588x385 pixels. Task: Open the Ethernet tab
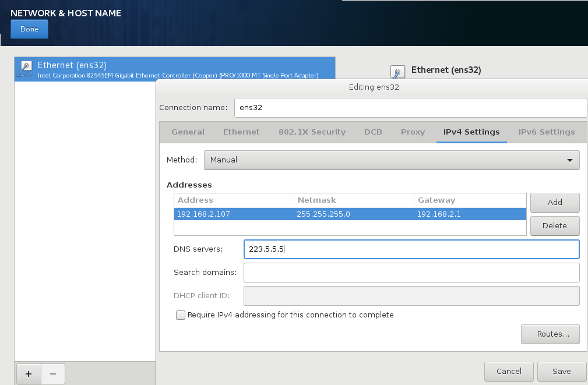pos(241,132)
